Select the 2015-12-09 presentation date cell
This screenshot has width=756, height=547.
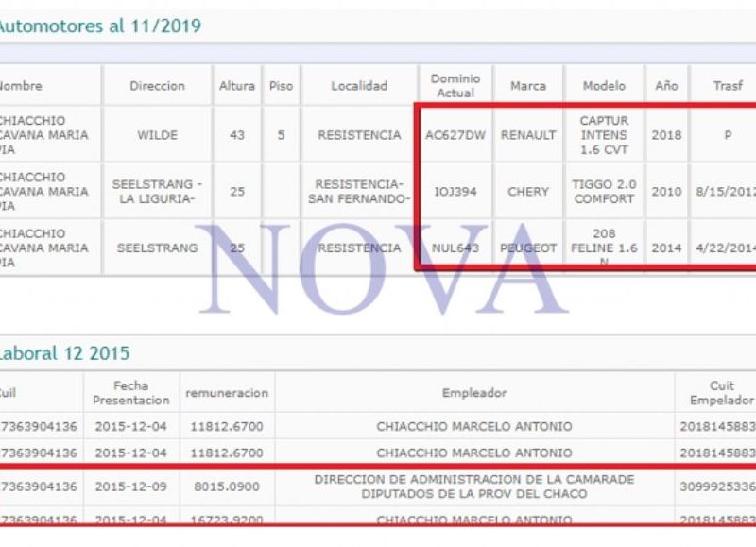point(131,487)
